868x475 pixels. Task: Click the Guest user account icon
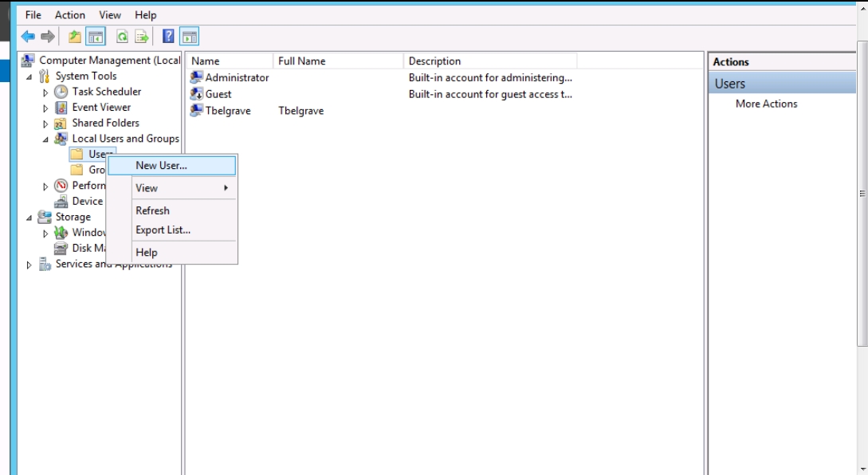click(196, 93)
